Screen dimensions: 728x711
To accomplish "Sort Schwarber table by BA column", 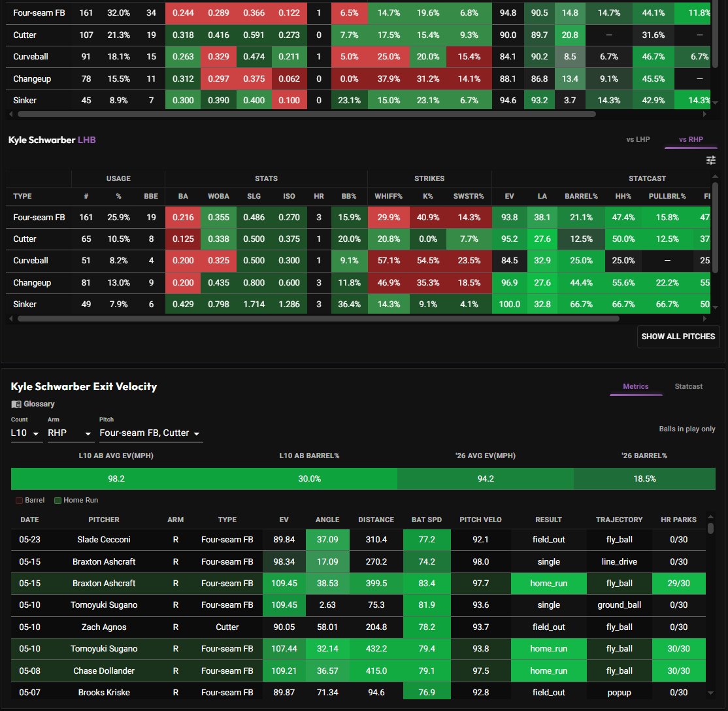I will [183, 197].
